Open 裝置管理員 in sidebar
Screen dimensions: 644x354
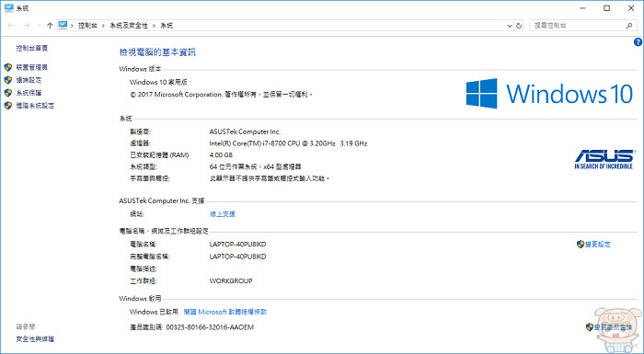[32, 67]
